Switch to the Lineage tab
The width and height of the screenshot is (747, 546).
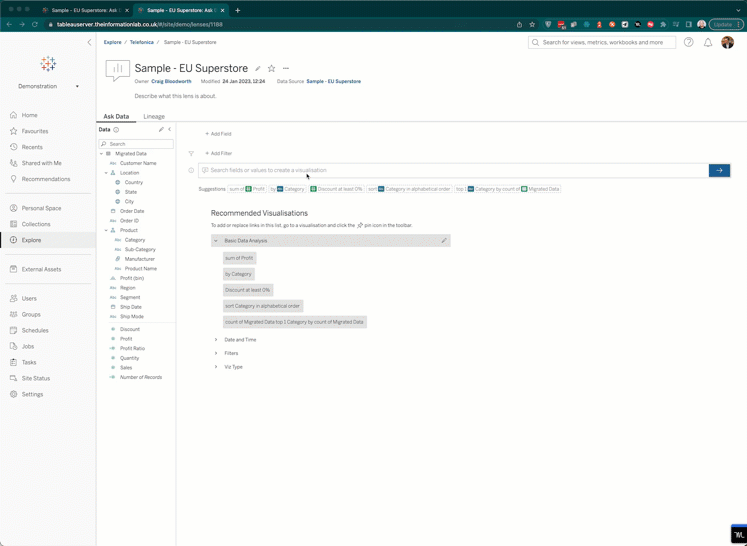pyautogui.click(x=154, y=116)
